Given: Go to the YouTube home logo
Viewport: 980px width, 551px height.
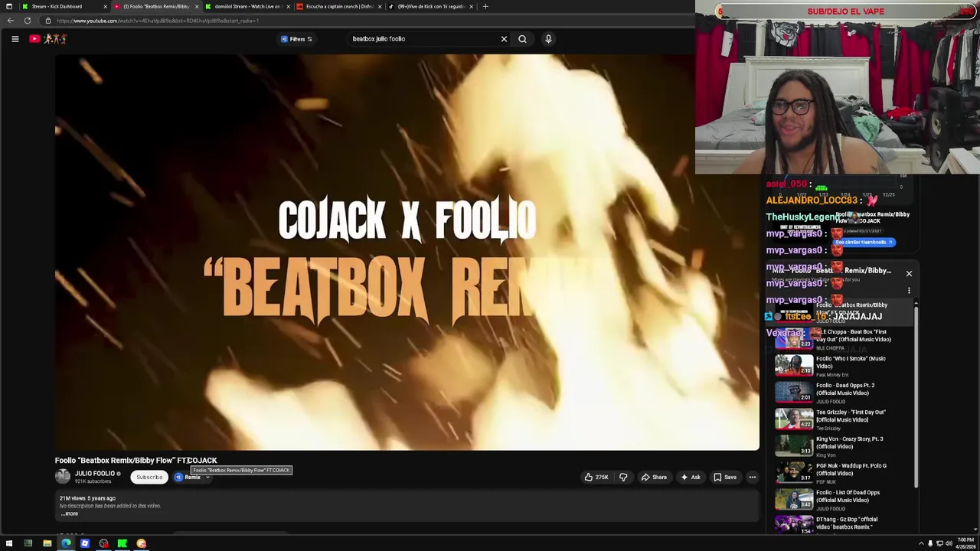Looking at the screenshot, I should (49, 39).
